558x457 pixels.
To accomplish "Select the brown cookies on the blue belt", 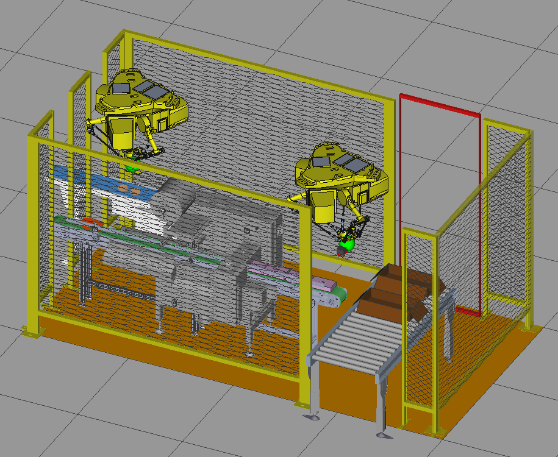I will (130, 189).
